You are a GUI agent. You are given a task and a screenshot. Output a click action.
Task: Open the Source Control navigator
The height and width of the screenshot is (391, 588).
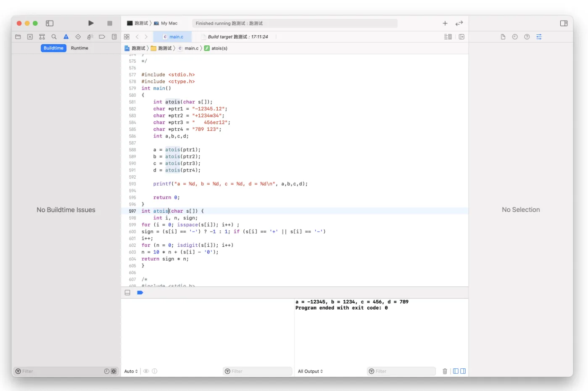[30, 37]
